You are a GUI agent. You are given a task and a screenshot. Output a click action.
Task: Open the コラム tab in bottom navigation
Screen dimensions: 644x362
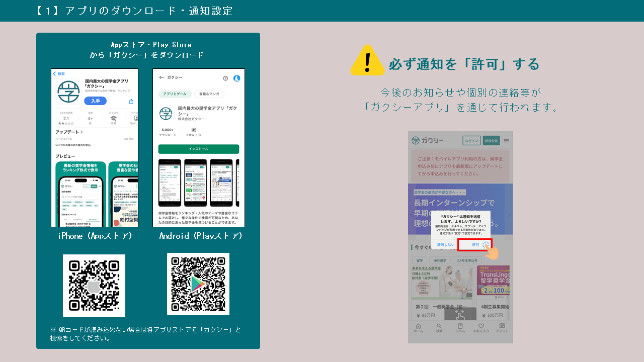460,328
